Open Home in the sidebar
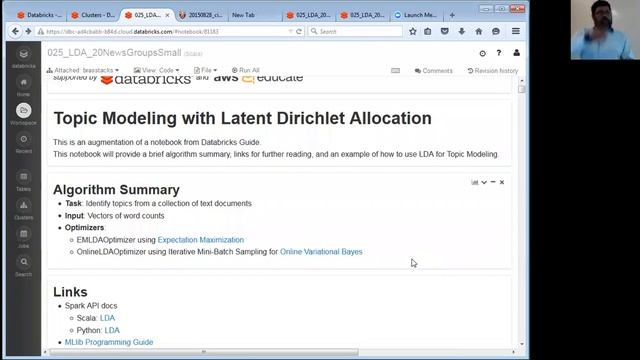640x360 pixels. point(24,87)
